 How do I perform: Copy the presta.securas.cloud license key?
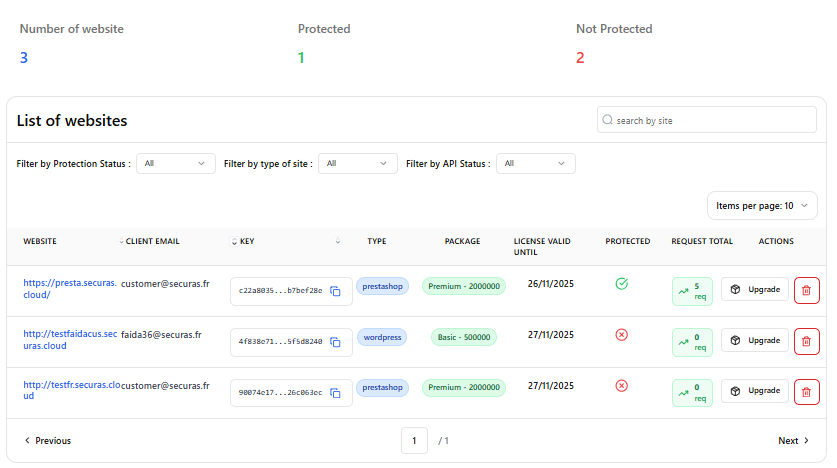click(336, 291)
